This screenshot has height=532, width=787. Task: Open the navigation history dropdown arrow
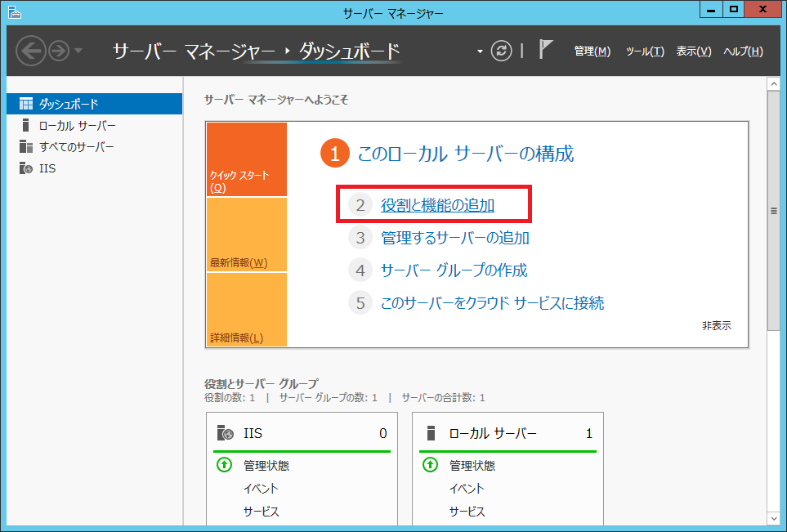(x=78, y=51)
